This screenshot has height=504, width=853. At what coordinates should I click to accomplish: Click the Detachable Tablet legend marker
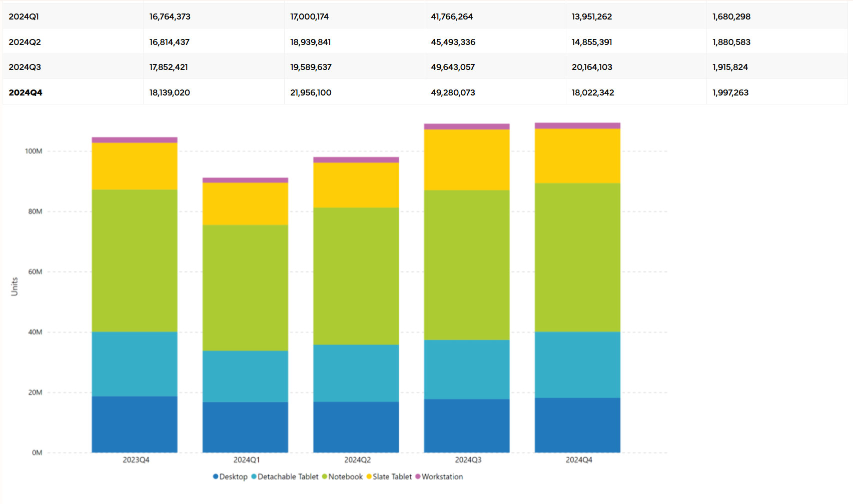254,476
